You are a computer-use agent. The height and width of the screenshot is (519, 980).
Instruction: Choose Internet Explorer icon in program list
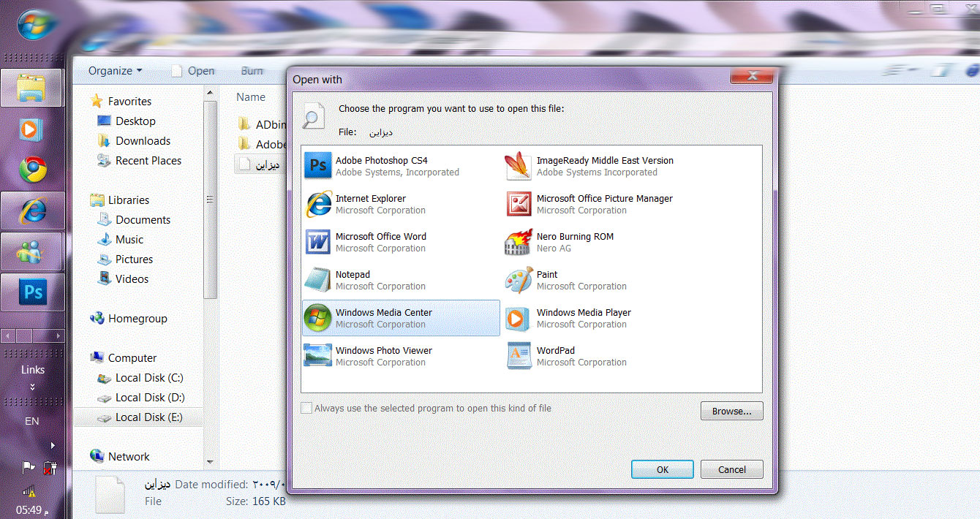[318, 204]
